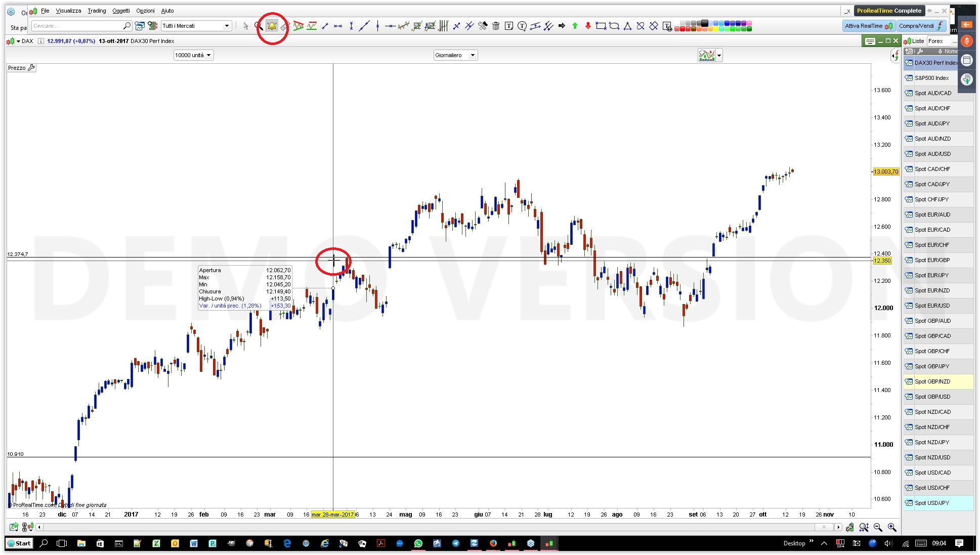Select the trash delete objects icon
Viewport: 980px width, 555px height.
click(496, 26)
